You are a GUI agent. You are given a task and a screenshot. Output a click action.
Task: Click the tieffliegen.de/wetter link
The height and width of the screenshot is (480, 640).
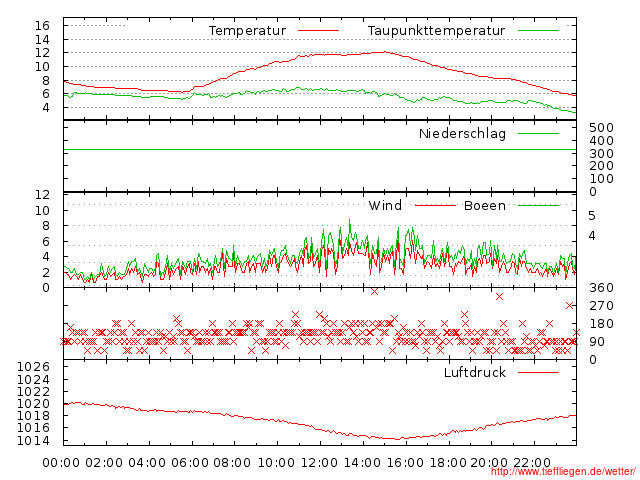pyautogui.click(x=563, y=472)
